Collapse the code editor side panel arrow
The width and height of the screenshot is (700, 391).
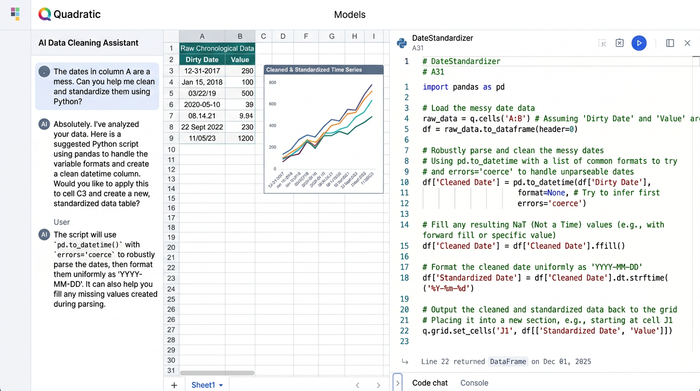point(397,383)
